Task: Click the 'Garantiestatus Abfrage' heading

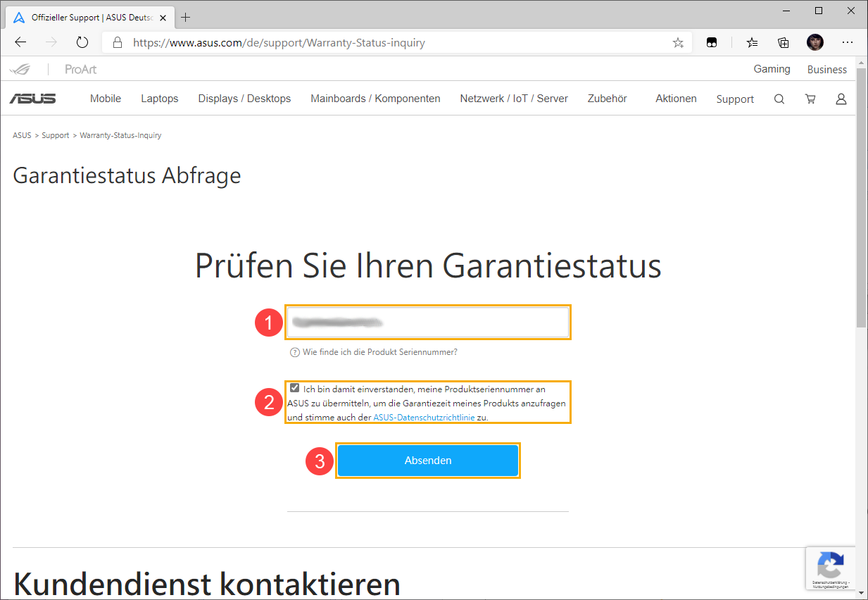Action: (127, 175)
